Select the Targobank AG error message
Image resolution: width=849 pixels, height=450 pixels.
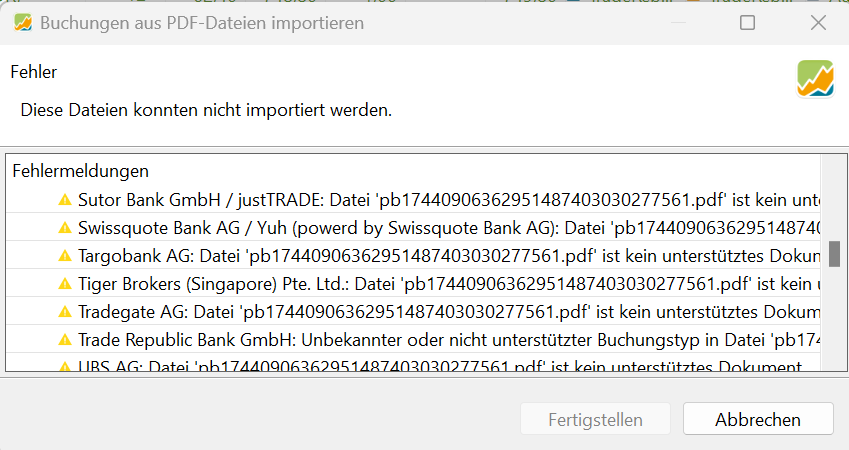tap(414, 256)
